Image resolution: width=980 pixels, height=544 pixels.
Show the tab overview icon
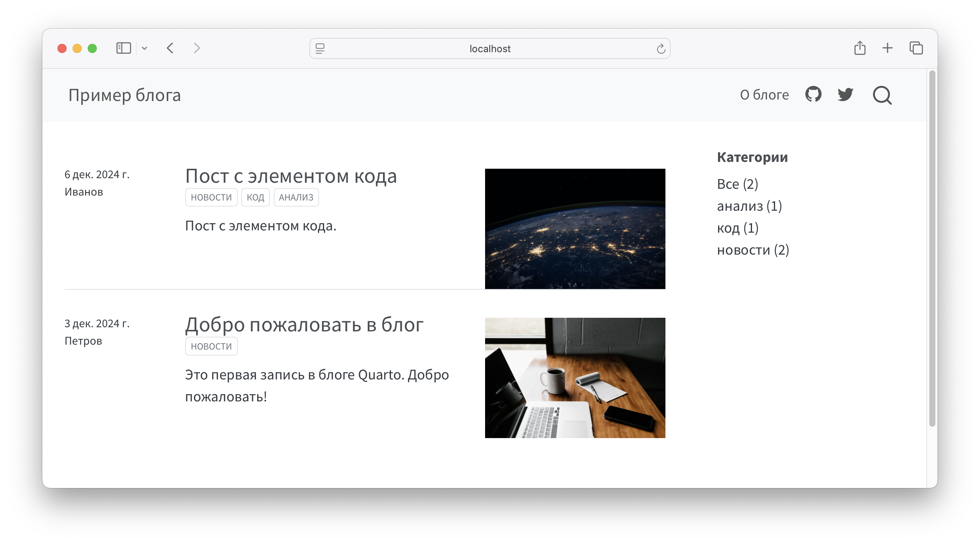(916, 48)
